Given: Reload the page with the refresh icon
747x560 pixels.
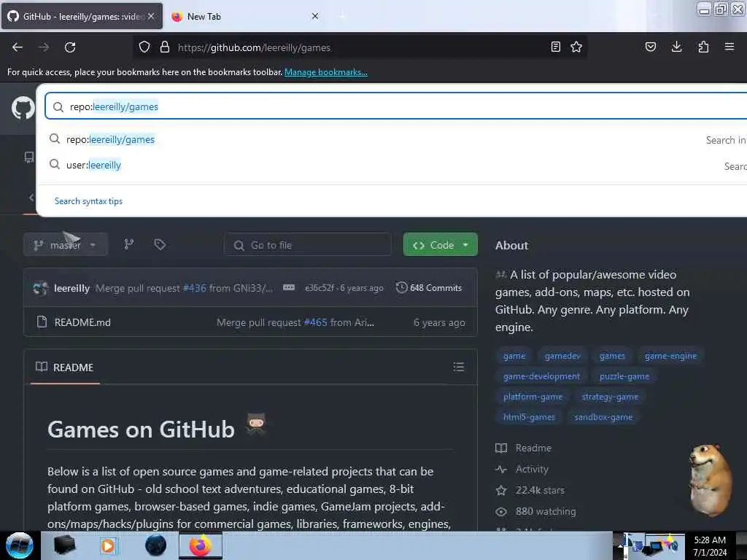Looking at the screenshot, I should click(x=70, y=47).
